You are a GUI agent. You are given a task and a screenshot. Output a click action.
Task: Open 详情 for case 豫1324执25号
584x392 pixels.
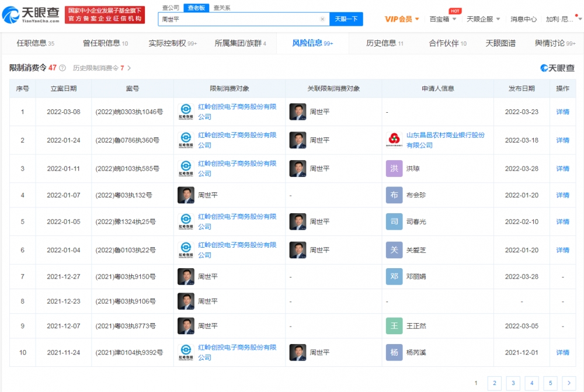(562, 222)
